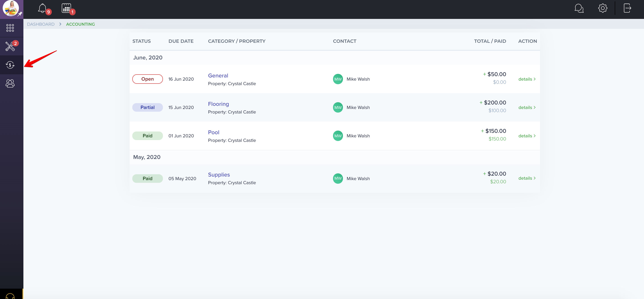
Task: Click the June, 2020 group heading
Action: pos(148,58)
